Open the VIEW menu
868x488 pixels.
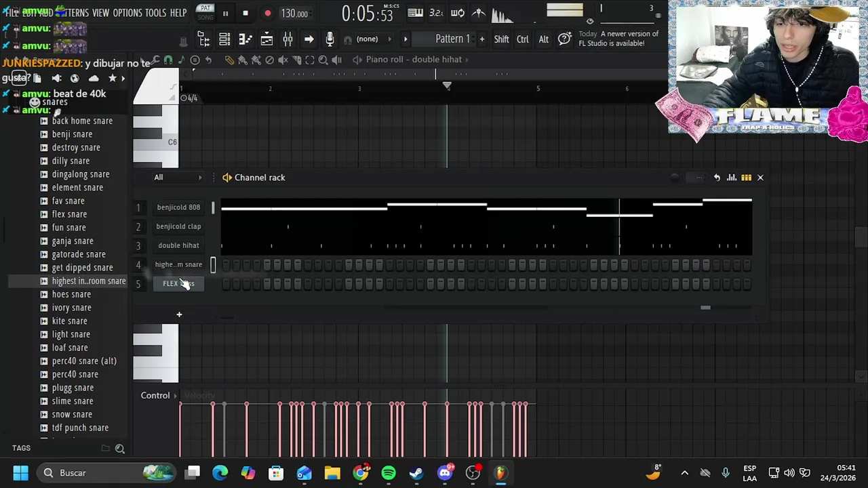click(x=100, y=13)
